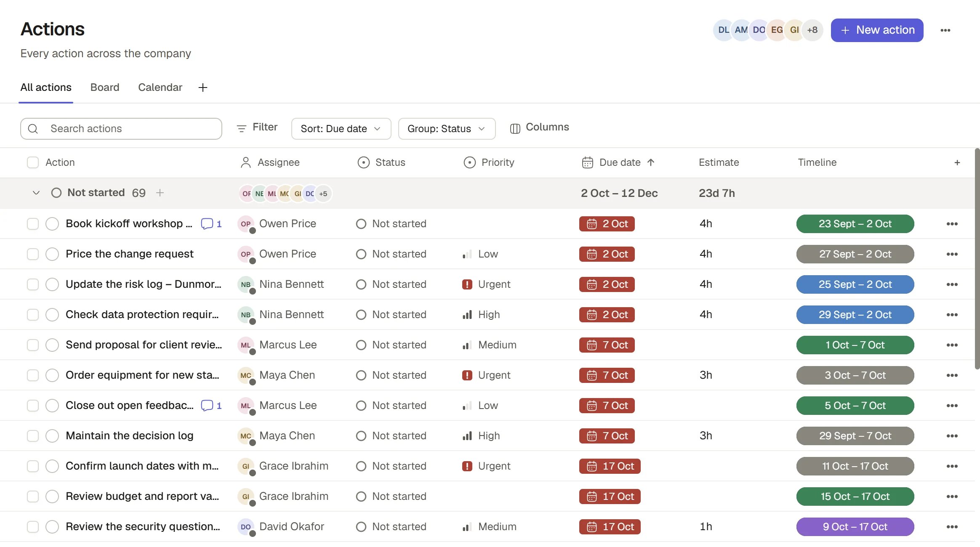Image resolution: width=980 pixels, height=547 pixels.
Task: Tick the Confirm launch dates row checkbox
Action: [x=33, y=466]
